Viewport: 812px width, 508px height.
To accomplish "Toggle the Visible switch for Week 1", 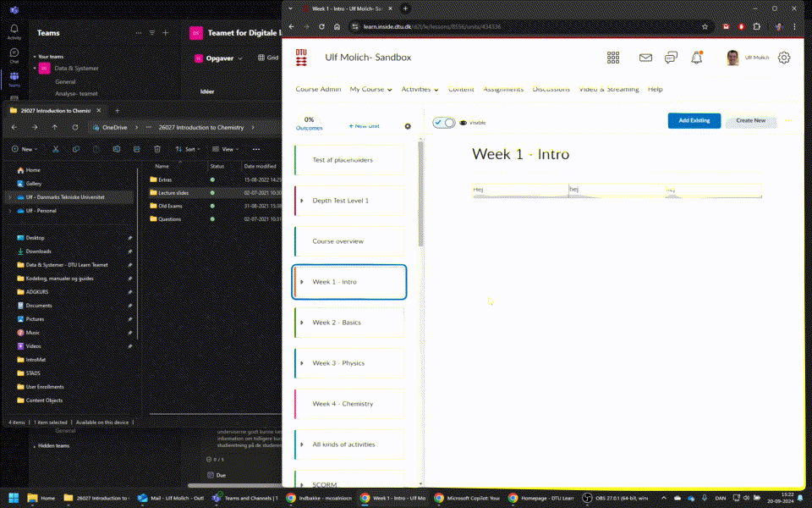I will 444,122.
